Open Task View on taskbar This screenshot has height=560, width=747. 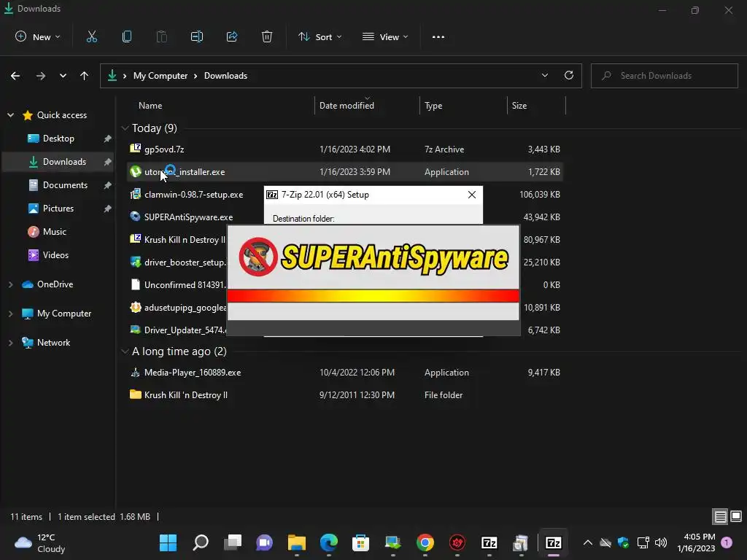click(x=233, y=542)
